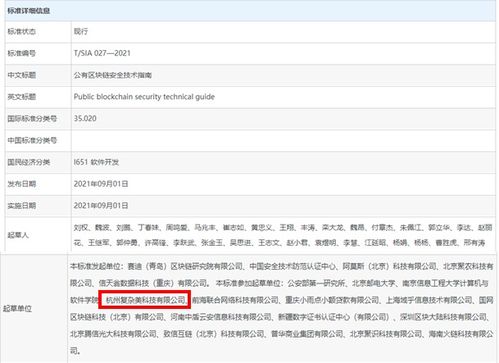Select the '国际标准分类号' label
499x363 pixels.
[32, 119]
